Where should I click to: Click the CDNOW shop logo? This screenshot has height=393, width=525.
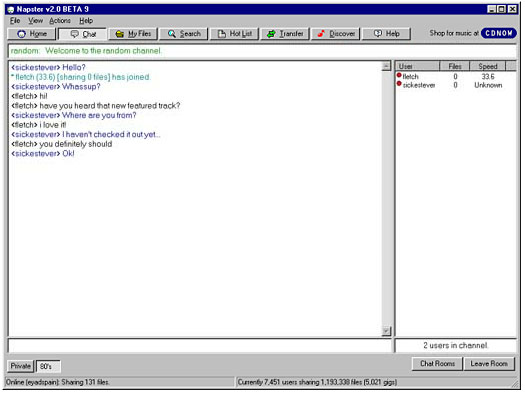pyautogui.click(x=499, y=33)
